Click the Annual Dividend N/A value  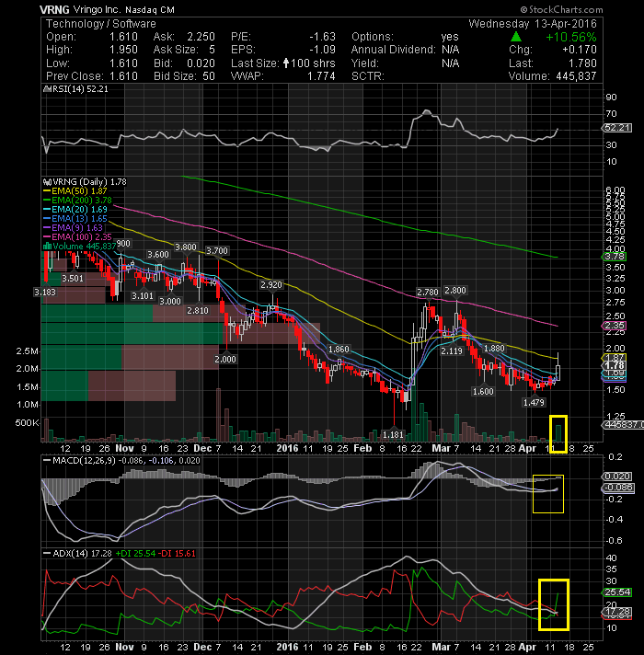450,50
